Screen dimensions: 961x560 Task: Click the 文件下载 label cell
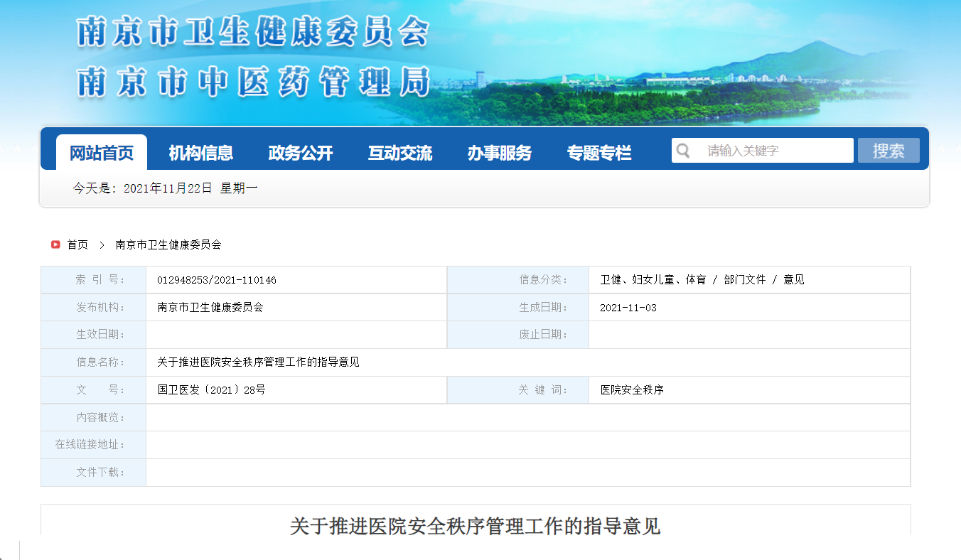click(x=94, y=473)
